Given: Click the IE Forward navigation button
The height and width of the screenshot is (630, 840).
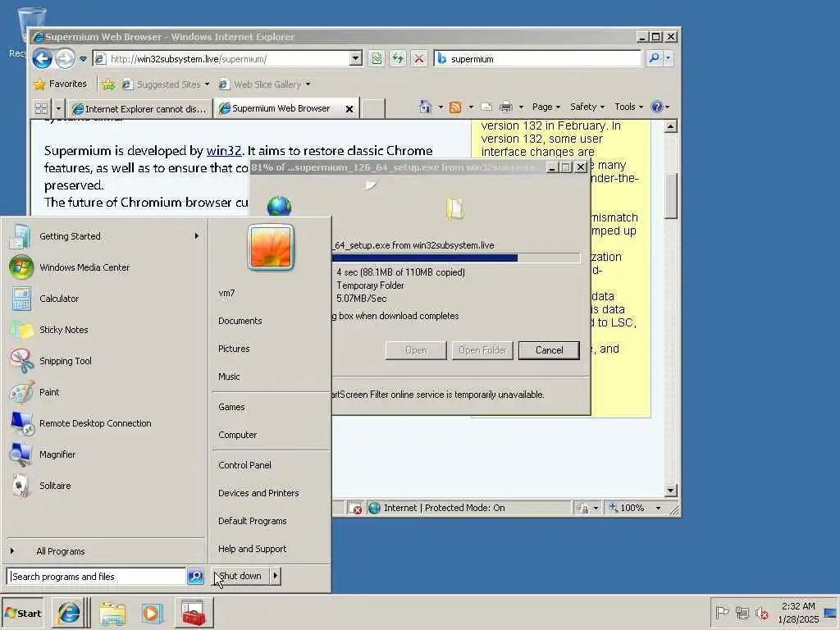Looking at the screenshot, I should pyautogui.click(x=65, y=58).
